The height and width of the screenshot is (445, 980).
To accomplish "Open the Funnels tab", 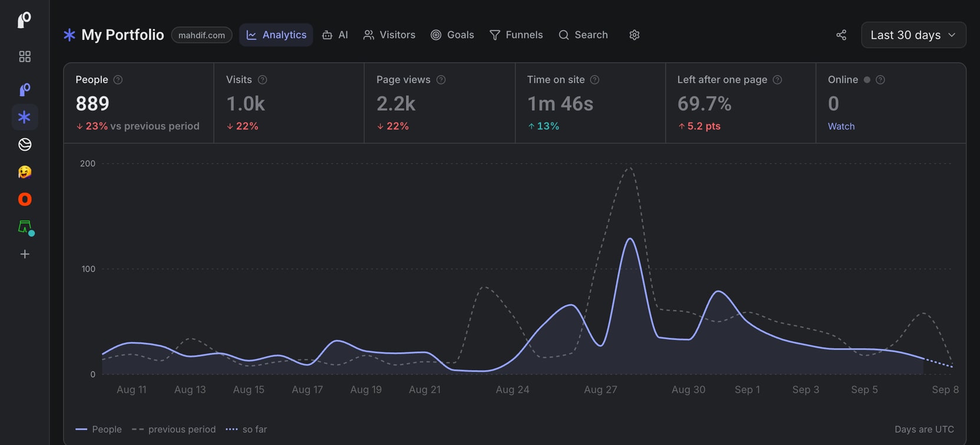I will click(516, 35).
